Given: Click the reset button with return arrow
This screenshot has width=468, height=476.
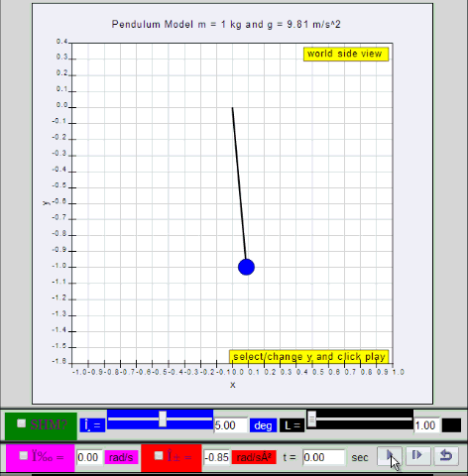Looking at the screenshot, I should pyautogui.click(x=446, y=456).
